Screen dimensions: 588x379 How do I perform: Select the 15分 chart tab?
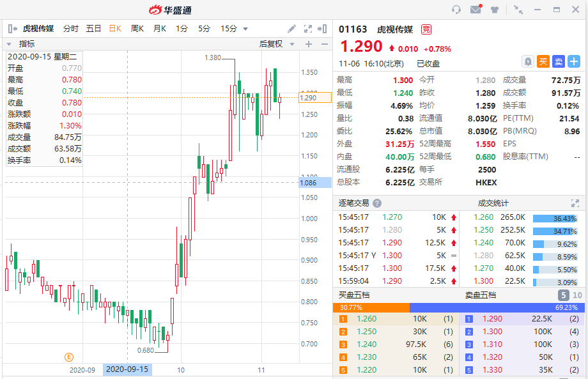tap(229, 29)
